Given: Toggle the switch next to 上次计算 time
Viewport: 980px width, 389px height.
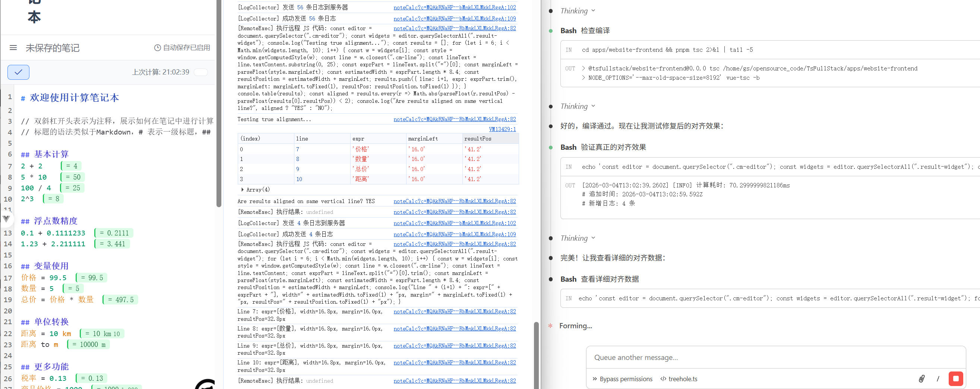Looking at the screenshot, I should pyautogui.click(x=200, y=72).
